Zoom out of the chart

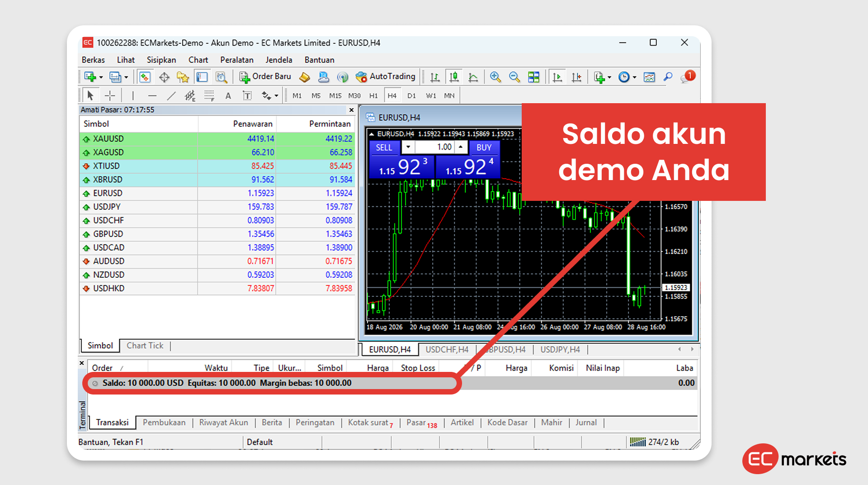(514, 77)
